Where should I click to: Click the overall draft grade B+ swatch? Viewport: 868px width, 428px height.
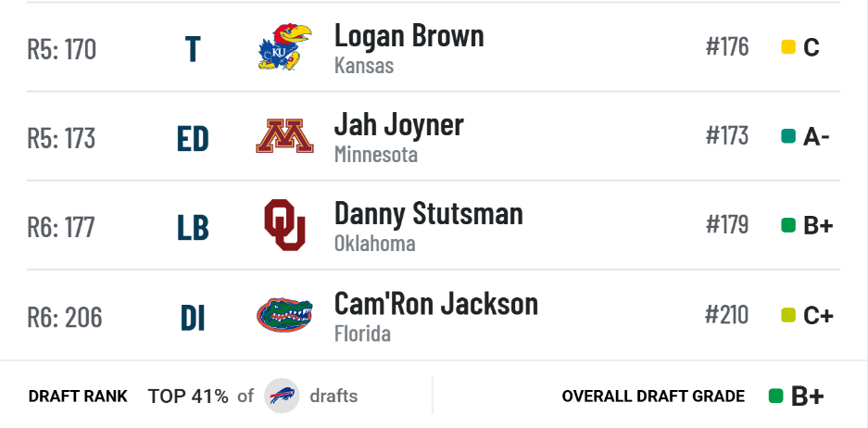pos(776,396)
